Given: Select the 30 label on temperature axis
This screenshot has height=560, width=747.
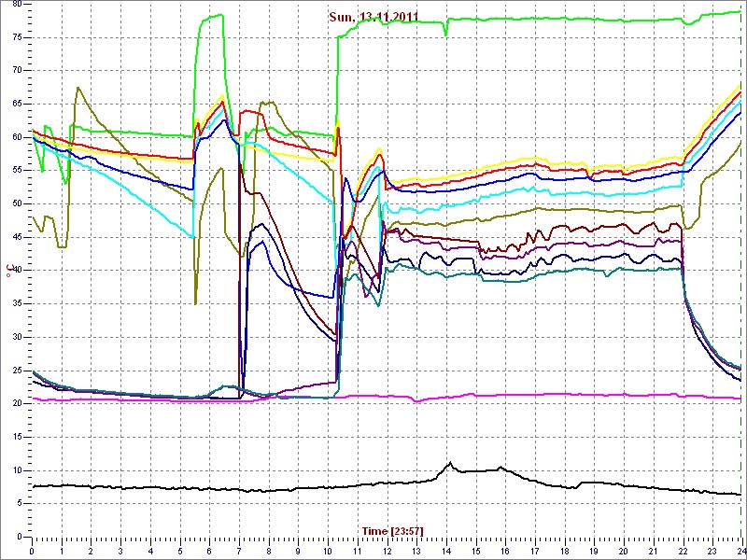Looking at the screenshot, I should (x=15, y=337).
